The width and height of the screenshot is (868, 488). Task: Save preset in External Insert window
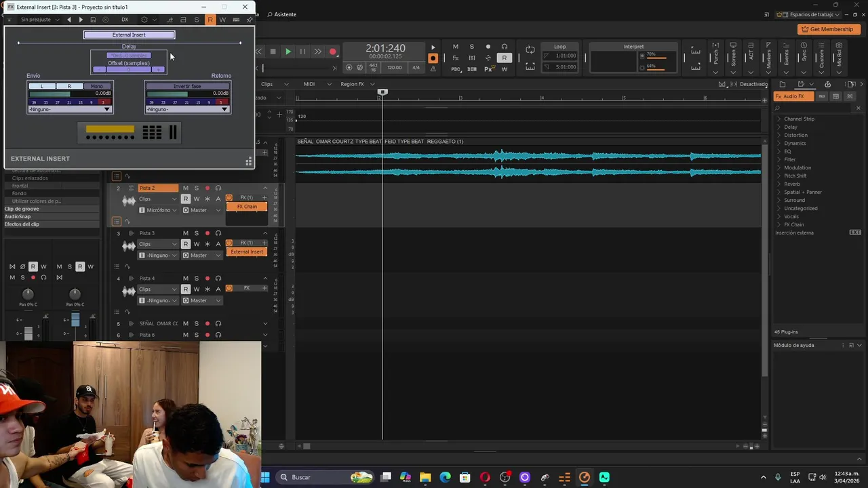[94, 20]
